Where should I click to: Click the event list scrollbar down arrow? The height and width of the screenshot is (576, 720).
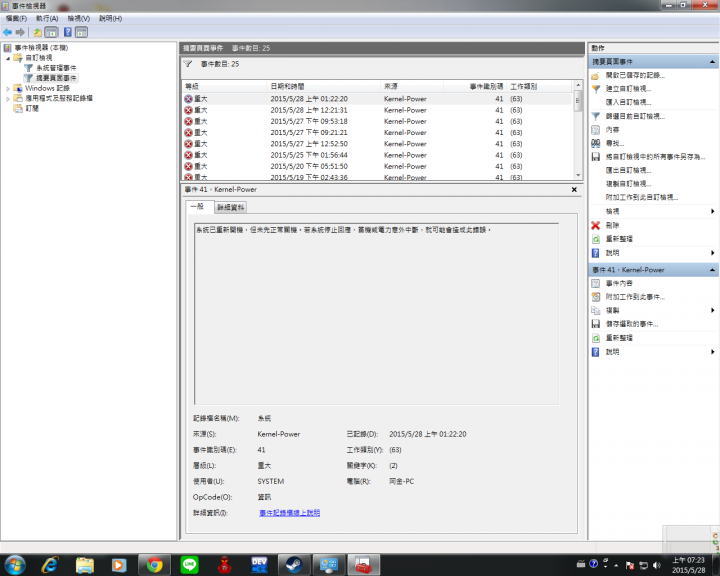coord(578,175)
